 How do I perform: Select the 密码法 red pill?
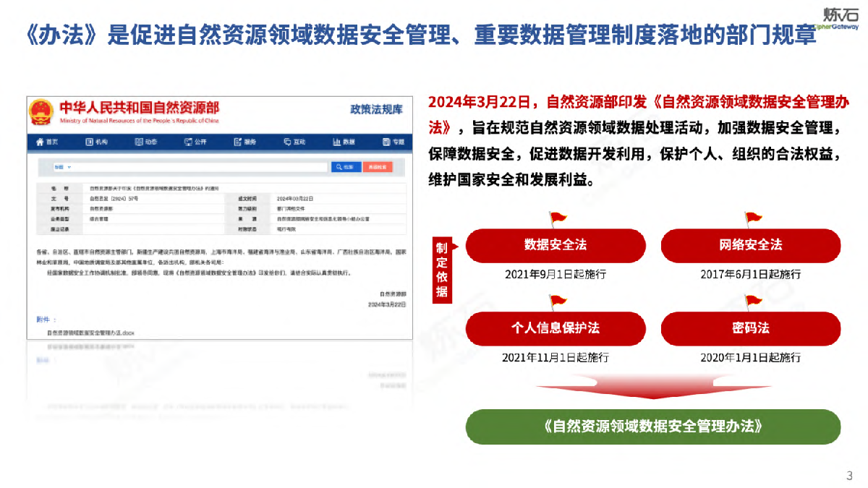751,328
